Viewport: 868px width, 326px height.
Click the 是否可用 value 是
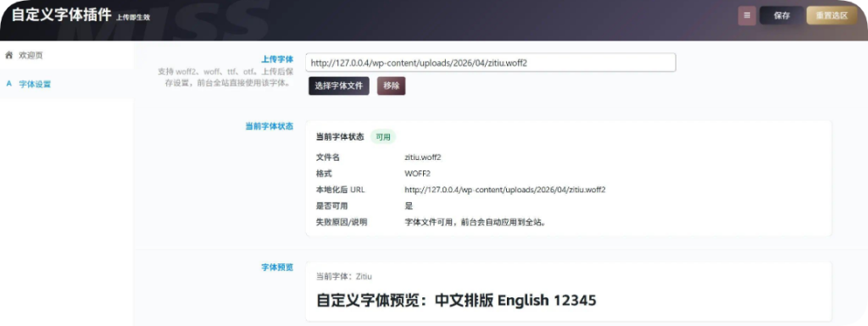[x=409, y=206]
